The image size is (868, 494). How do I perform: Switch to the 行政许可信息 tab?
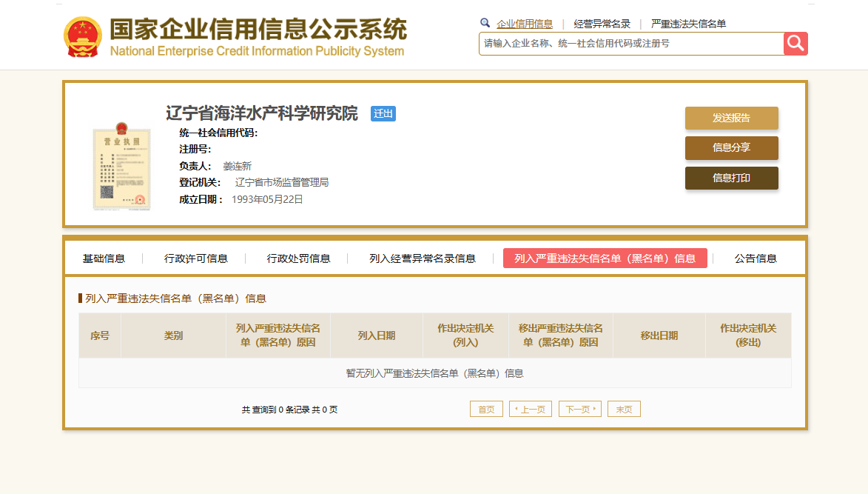coord(195,258)
